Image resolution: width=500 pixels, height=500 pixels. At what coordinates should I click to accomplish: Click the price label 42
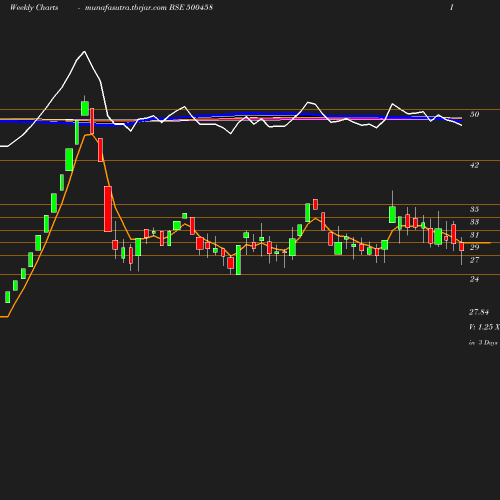(x=474, y=165)
